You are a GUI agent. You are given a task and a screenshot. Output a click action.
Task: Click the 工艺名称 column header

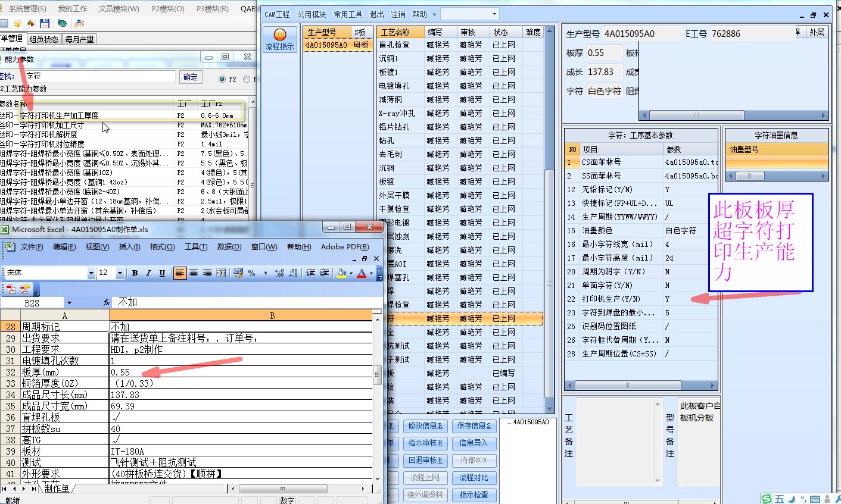[x=400, y=32]
